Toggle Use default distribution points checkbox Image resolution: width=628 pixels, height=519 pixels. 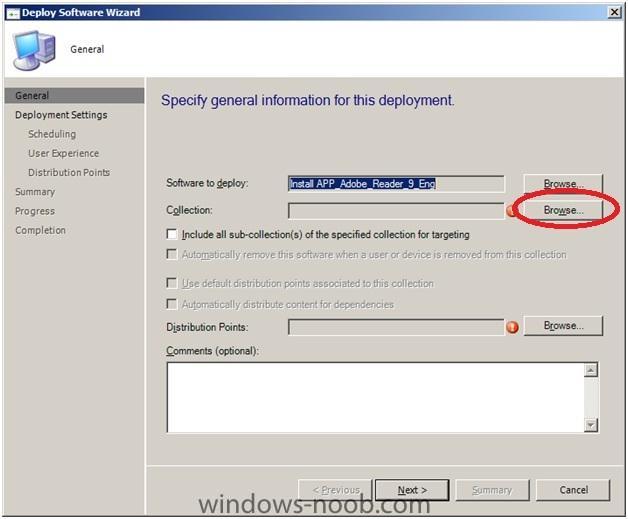click(172, 283)
